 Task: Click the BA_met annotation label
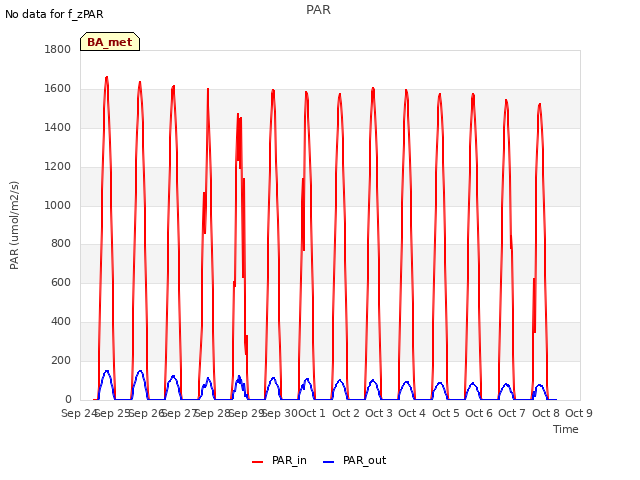110,42
